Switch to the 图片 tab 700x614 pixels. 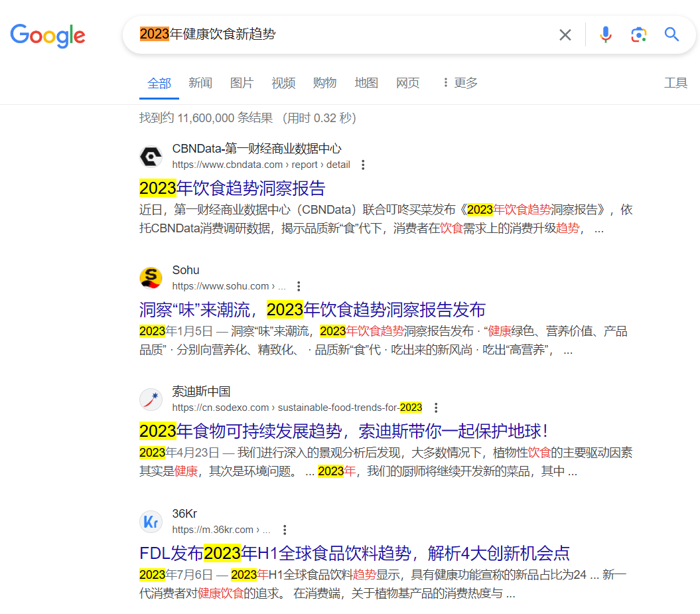point(242,83)
